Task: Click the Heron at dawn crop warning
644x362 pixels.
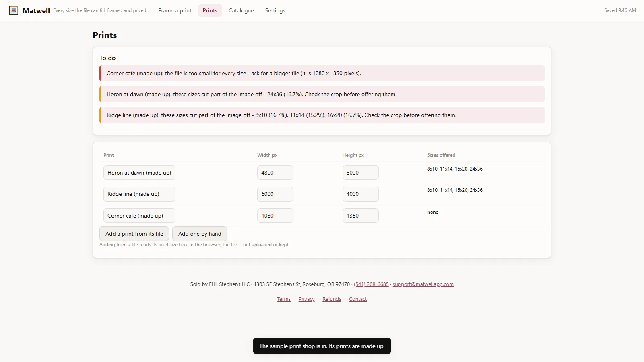Action: click(x=322, y=94)
